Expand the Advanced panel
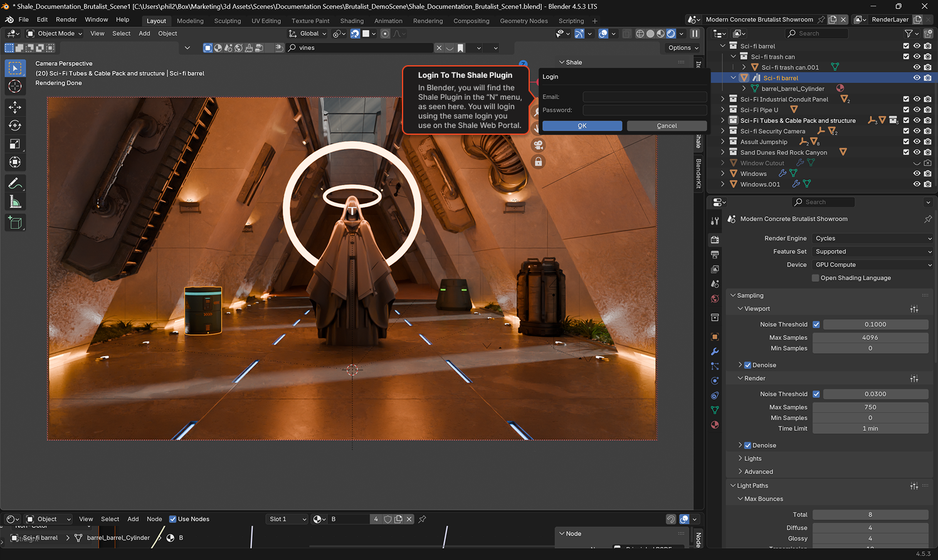 tap(758, 472)
